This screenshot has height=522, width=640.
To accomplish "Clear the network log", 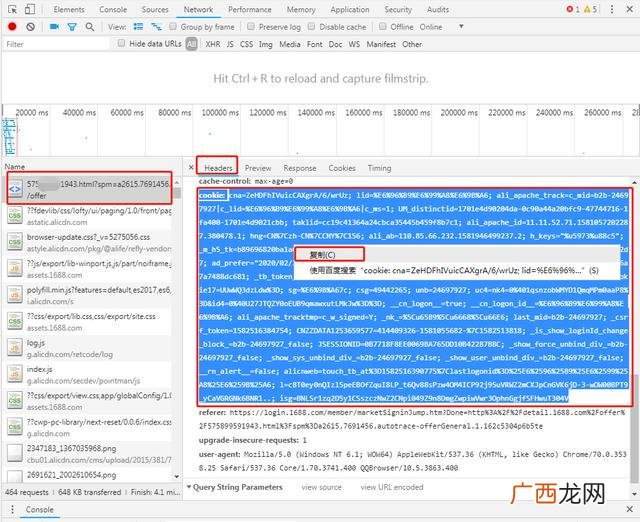I will pyautogui.click(x=30, y=27).
